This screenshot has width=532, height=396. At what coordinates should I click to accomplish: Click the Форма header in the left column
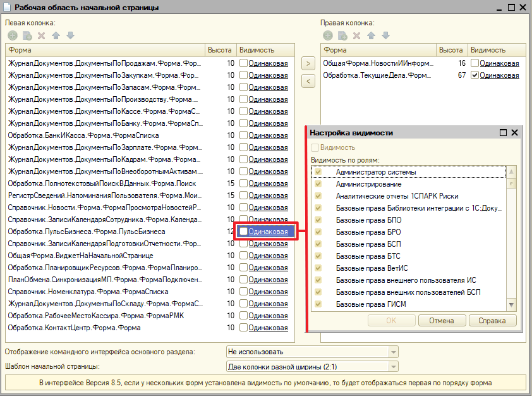tap(105, 50)
